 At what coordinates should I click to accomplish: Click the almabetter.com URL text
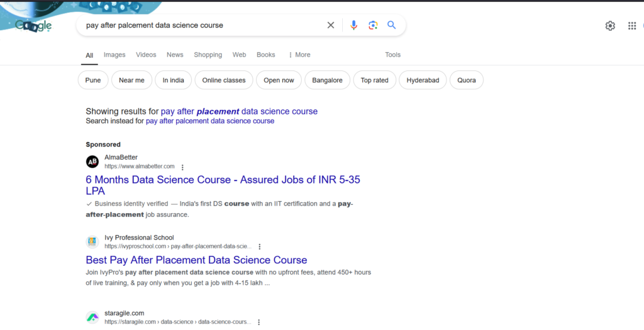(140, 166)
